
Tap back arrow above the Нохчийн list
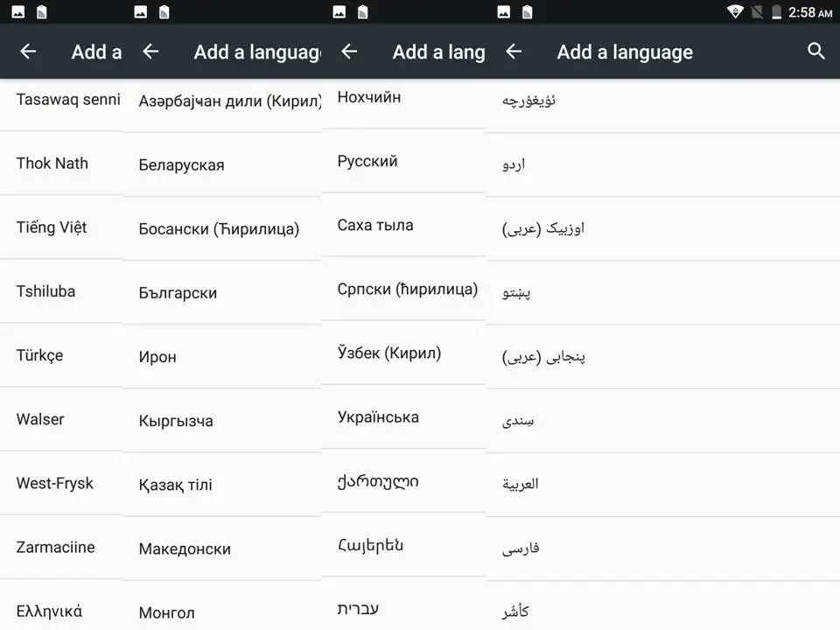click(349, 52)
